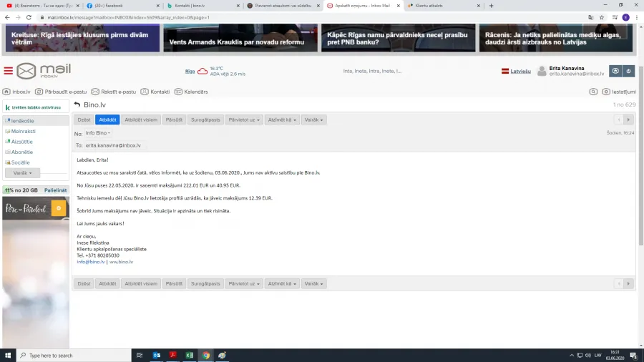Click the Inbox.lv mail logo

click(x=44, y=71)
